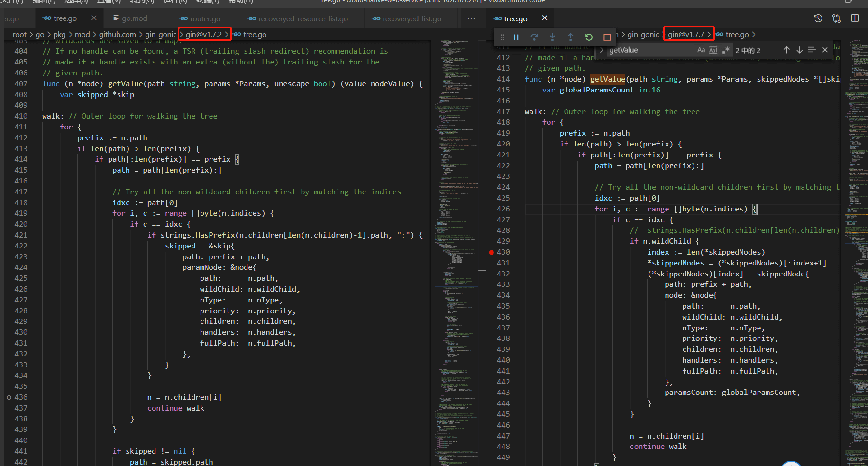Open the gin-gonic breadcrumb in right editor
This screenshot has width=868, height=466.
[x=643, y=35]
